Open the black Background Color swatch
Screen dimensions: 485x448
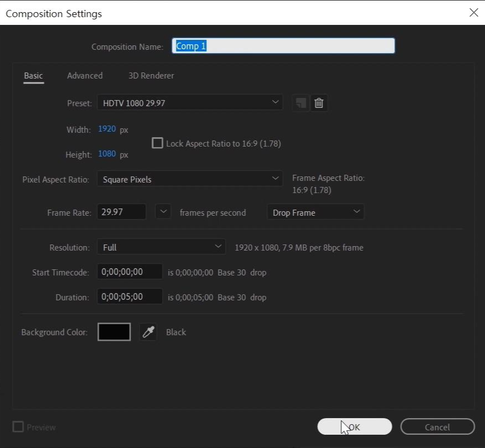click(114, 332)
